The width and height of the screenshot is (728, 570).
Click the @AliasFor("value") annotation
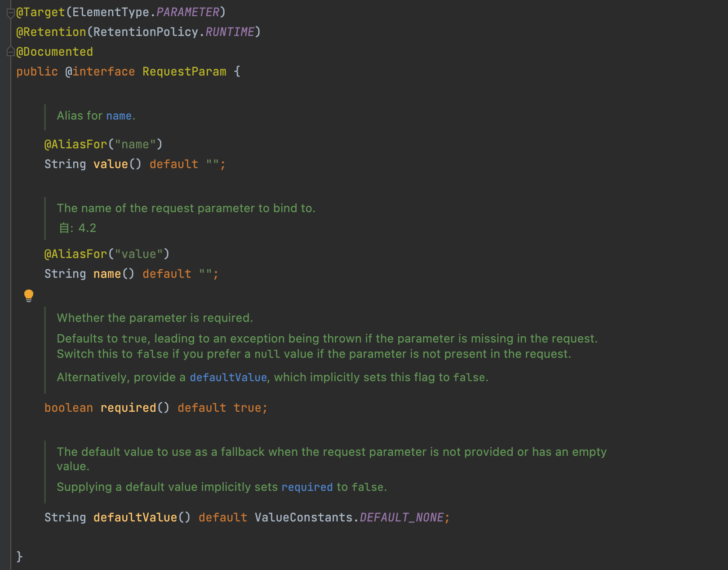(107, 254)
